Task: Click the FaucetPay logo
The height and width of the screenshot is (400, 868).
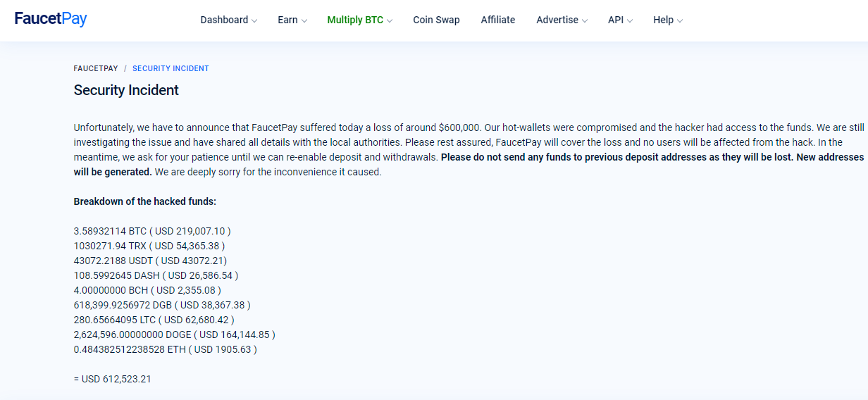Action: [51, 19]
